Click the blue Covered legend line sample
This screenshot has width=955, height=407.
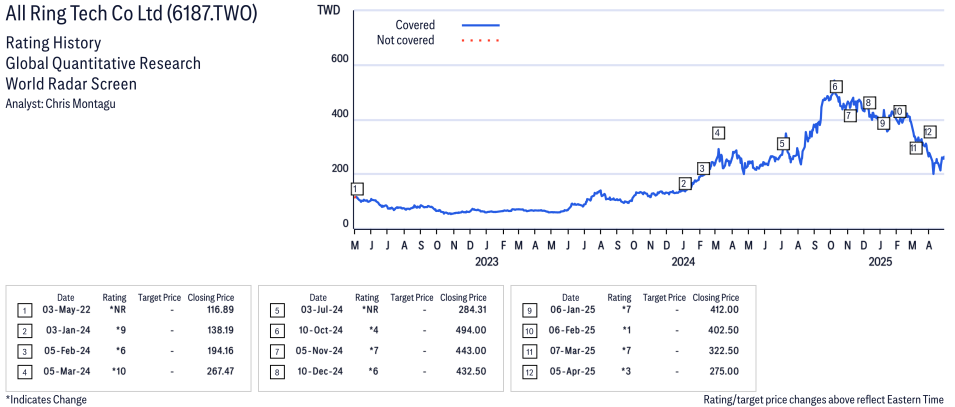tap(481, 25)
